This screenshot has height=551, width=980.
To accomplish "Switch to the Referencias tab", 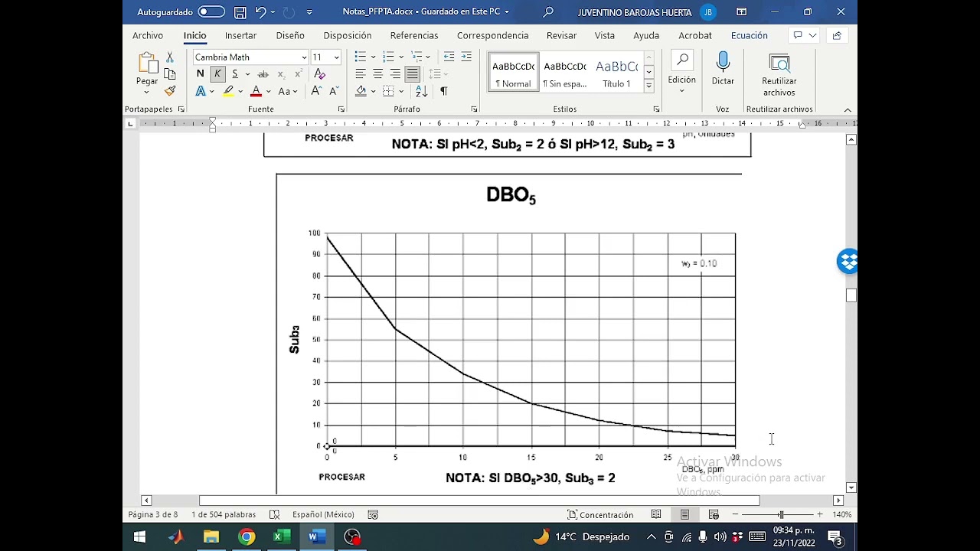I will (x=414, y=36).
